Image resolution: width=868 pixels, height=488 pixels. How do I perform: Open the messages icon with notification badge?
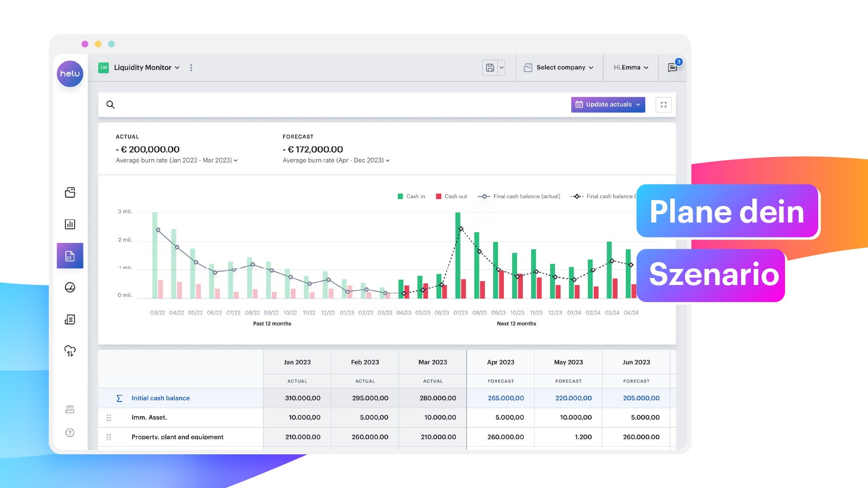click(672, 67)
